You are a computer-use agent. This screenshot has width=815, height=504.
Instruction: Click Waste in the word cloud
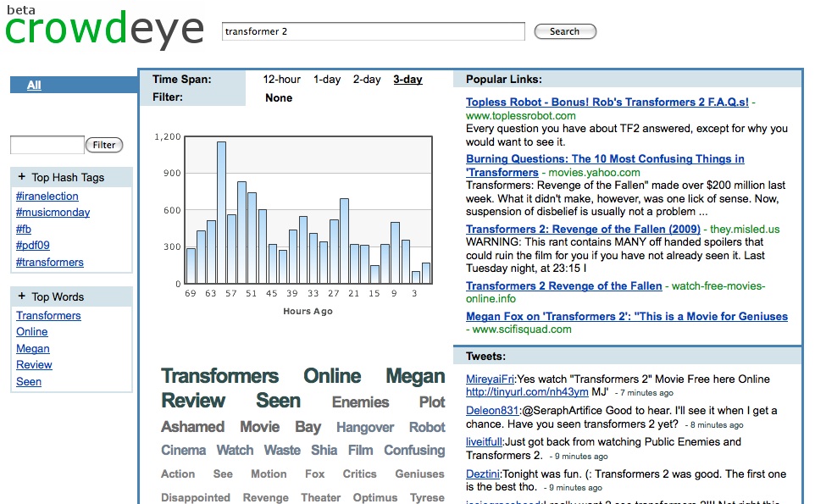[282, 451]
